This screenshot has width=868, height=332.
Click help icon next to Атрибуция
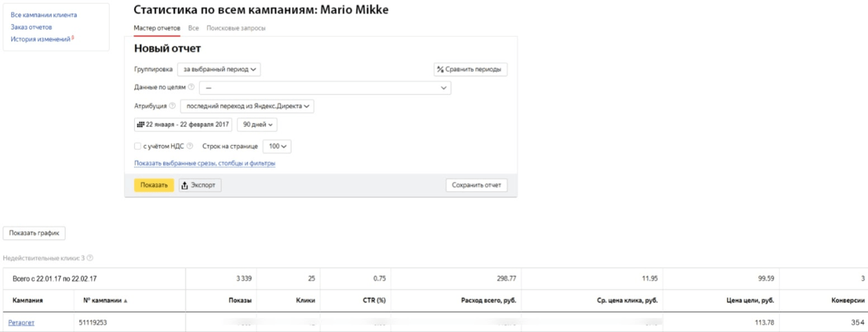(172, 106)
